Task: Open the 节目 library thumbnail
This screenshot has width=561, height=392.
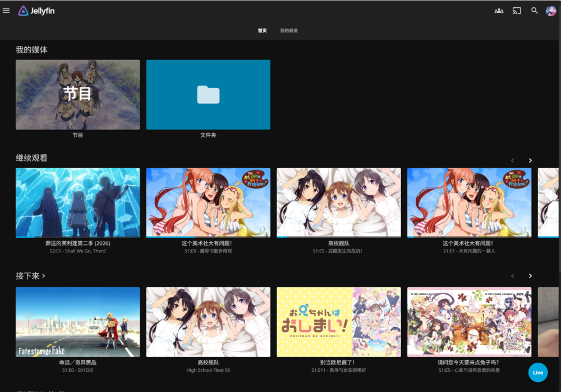Action: (77, 95)
